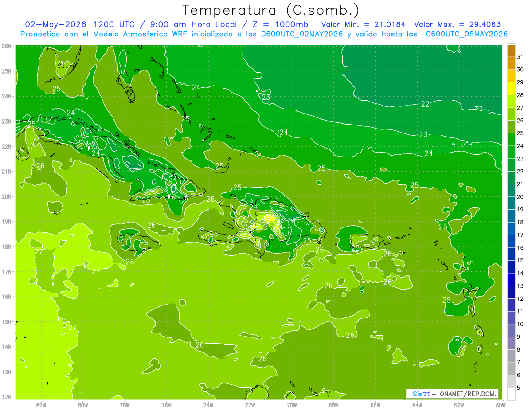
Task: Click the SisPI ONAMET/REP.DOM. credit box
Action: pos(452,394)
